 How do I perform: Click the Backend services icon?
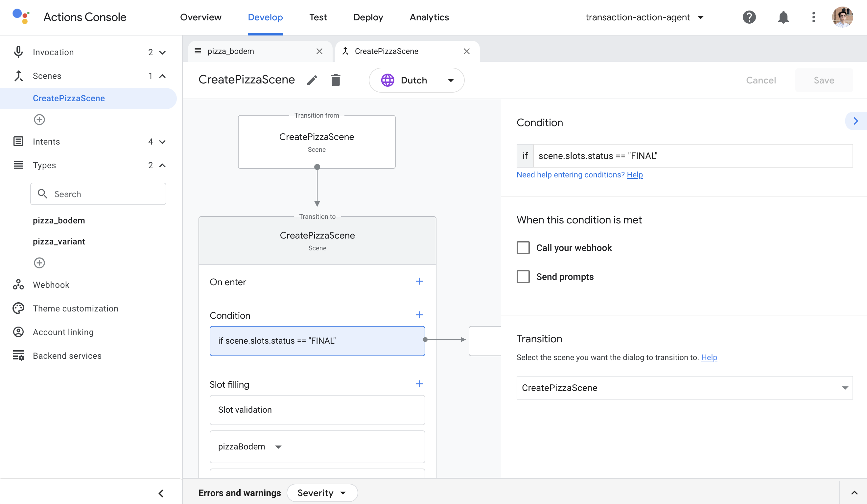click(17, 356)
